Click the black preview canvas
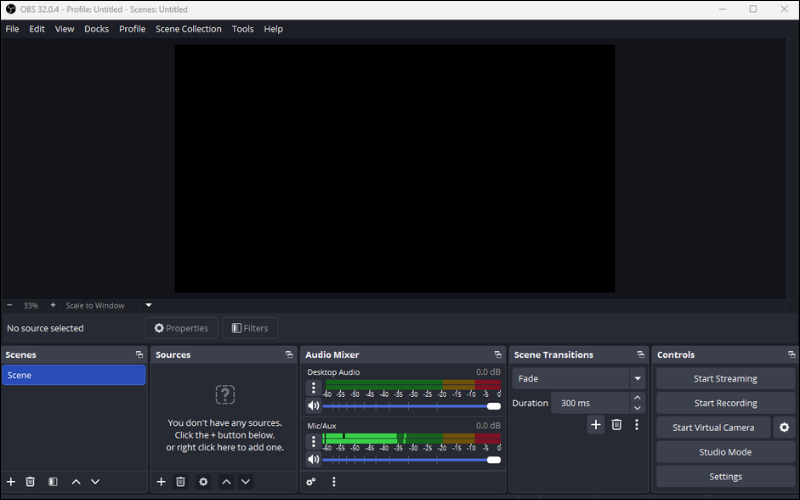The image size is (800, 500). click(x=394, y=168)
